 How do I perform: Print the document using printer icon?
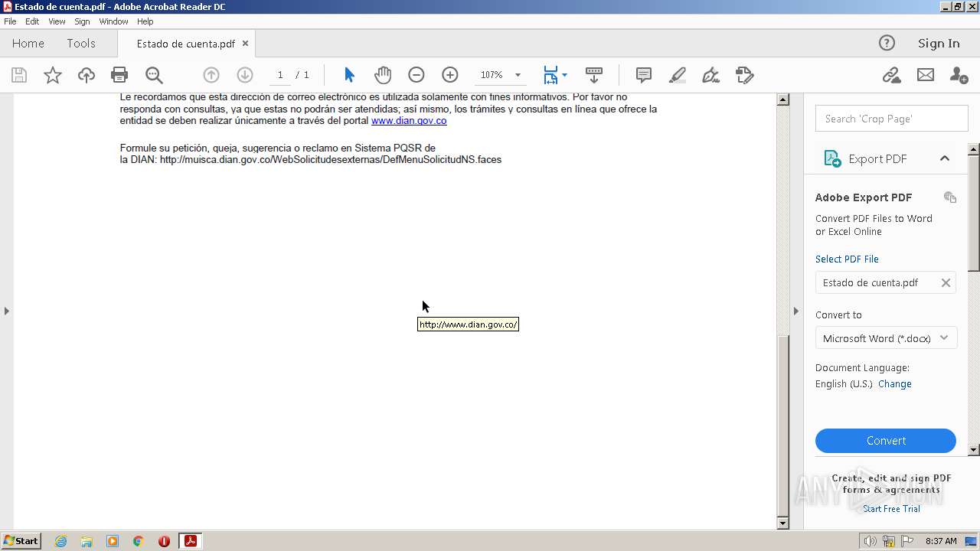[x=119, y=75]
